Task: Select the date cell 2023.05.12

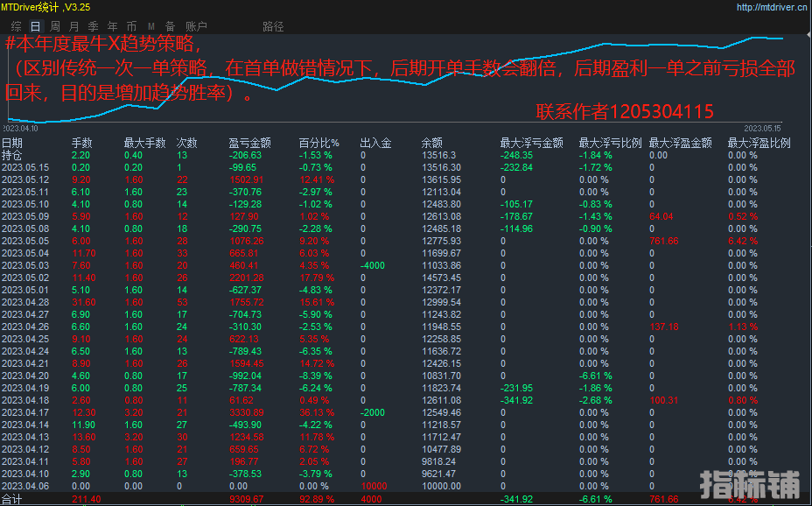Action: pyautogui.click(x=25, y=180)
